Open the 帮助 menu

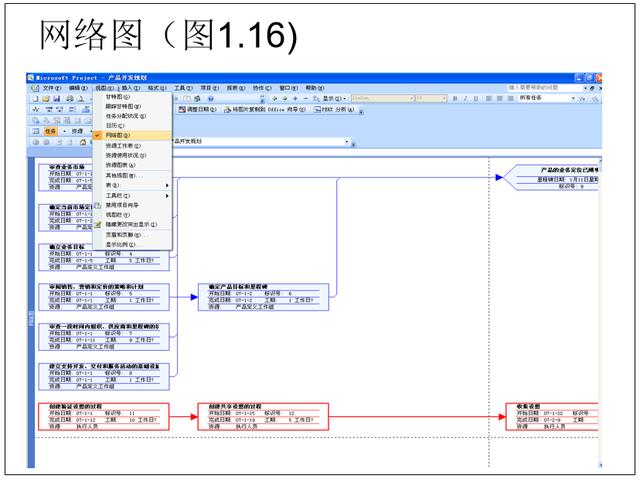[x=315, y=88]
